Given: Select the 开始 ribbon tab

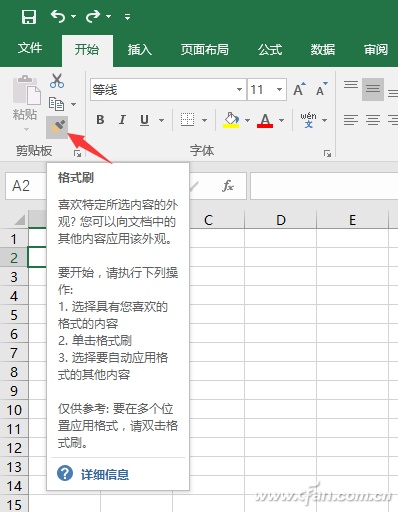Looking at the screenshot, I should coord(87,50).
